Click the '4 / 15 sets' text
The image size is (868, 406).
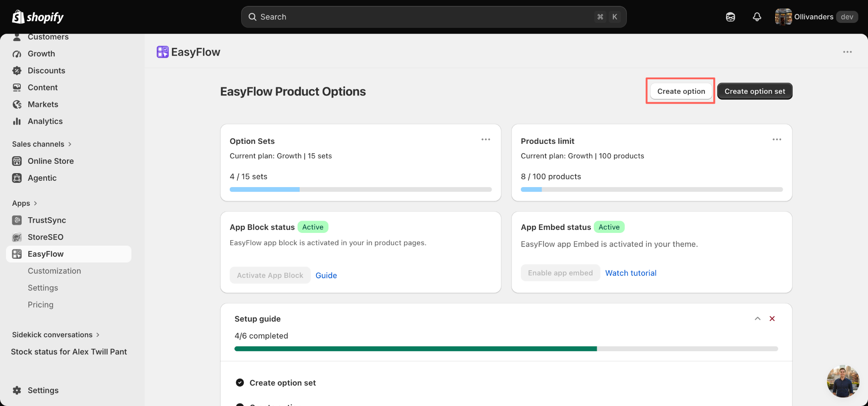[248, 176]
